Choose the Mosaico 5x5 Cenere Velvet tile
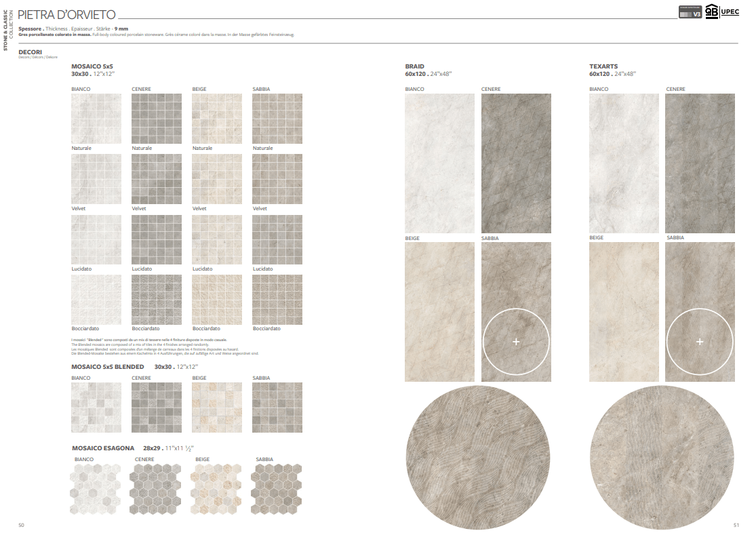The width and height of the screenshot is (756, 533). click(x=157, y=179)
